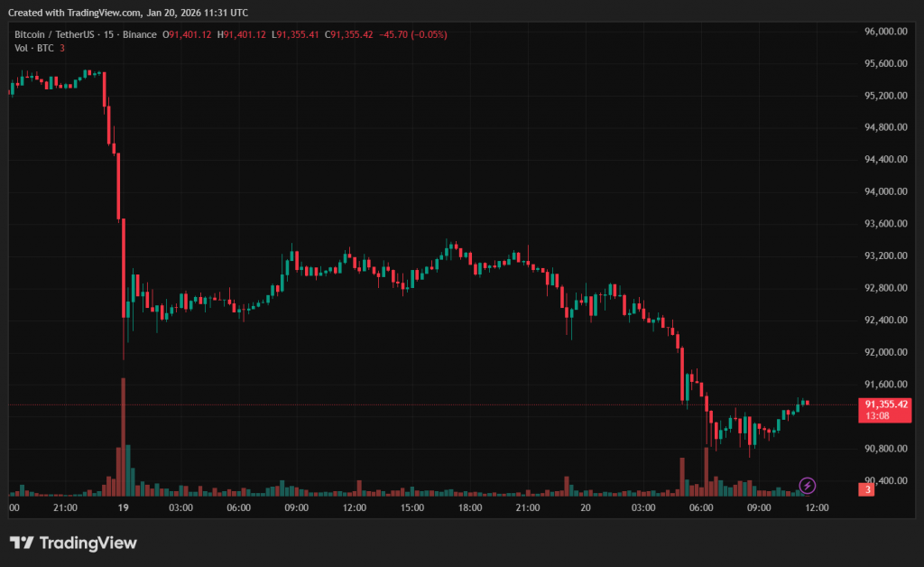Image resolution: width=924 pixels, height=567 pixels.
Task: Click the 13:08 countdown under the current price
Action: coord(876,416)
